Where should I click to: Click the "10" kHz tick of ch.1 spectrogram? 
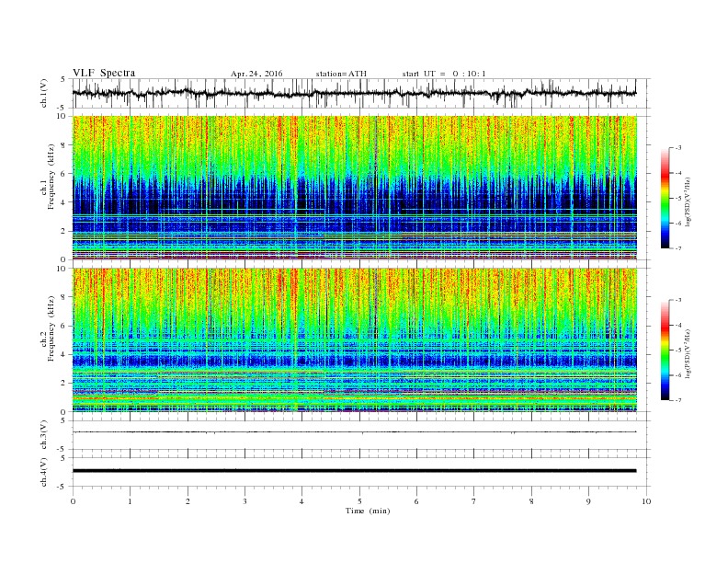click(63, 116)
